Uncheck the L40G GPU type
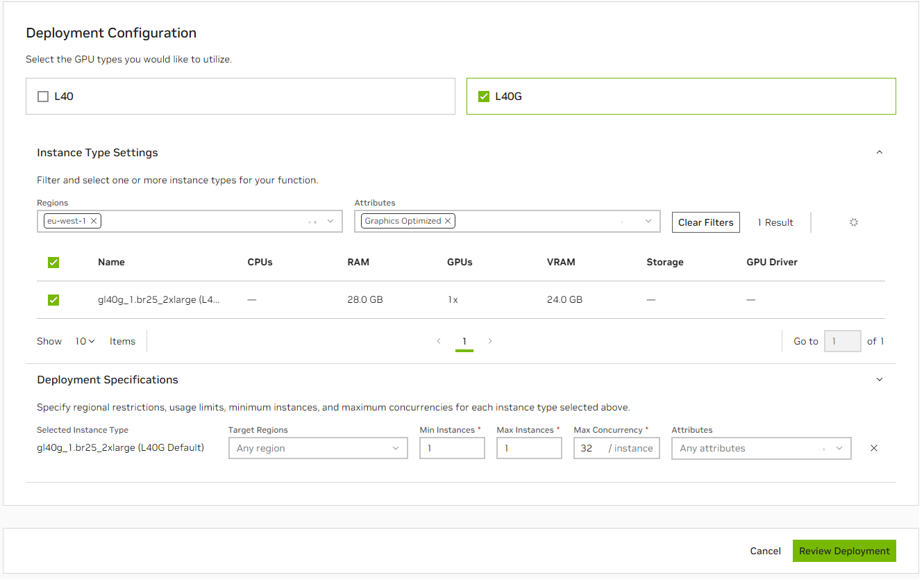The width and height of the screenshot is (924, 580). tap(484, 97)
